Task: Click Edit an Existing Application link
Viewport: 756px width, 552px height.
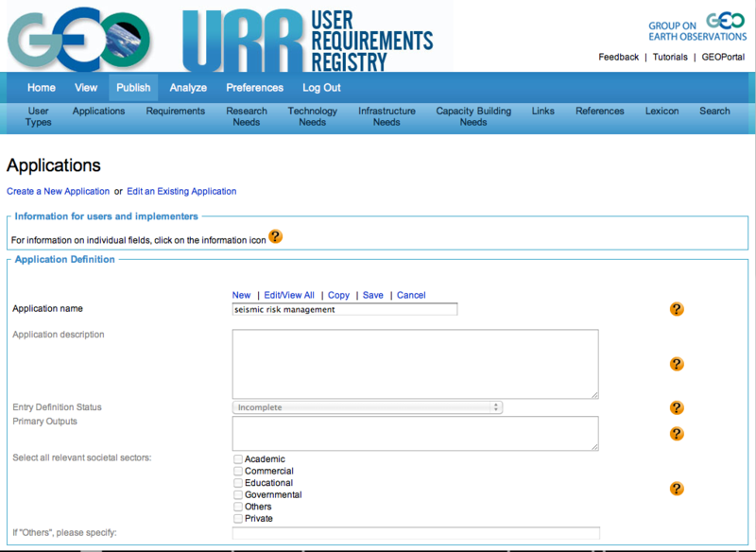Action: coord(181,191)
